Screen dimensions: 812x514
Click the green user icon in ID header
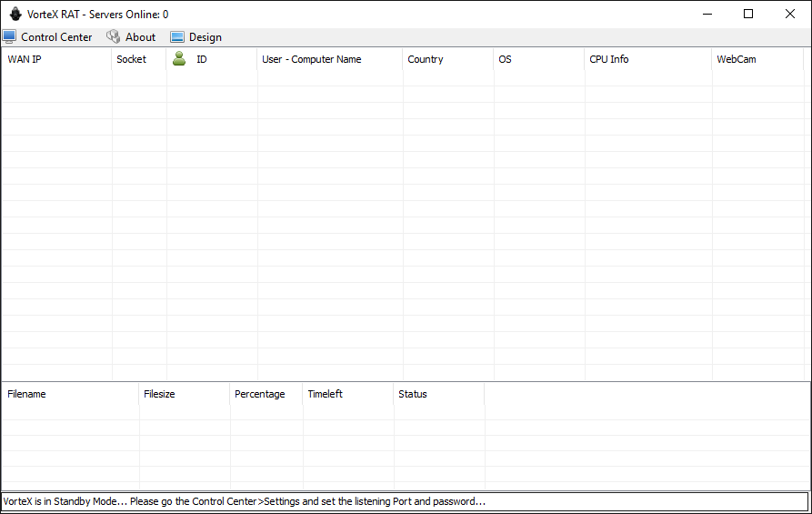pyautogui.click(x=179, y=59)
